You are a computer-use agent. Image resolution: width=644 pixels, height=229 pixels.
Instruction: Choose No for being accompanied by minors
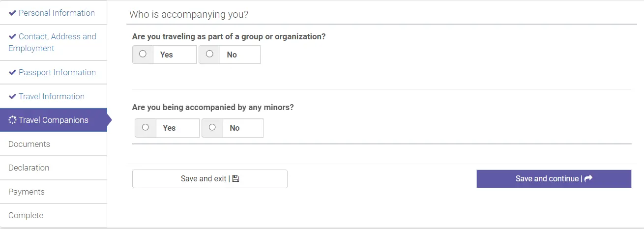(x=212, y=127)
